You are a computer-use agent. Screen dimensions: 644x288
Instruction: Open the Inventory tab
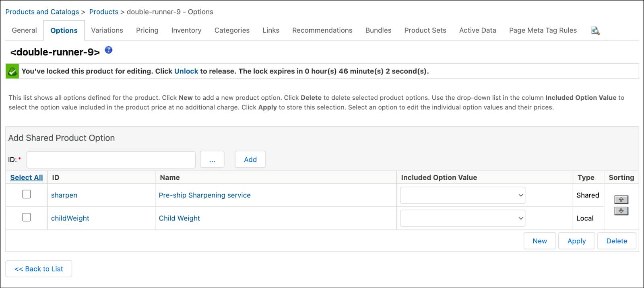186,30
